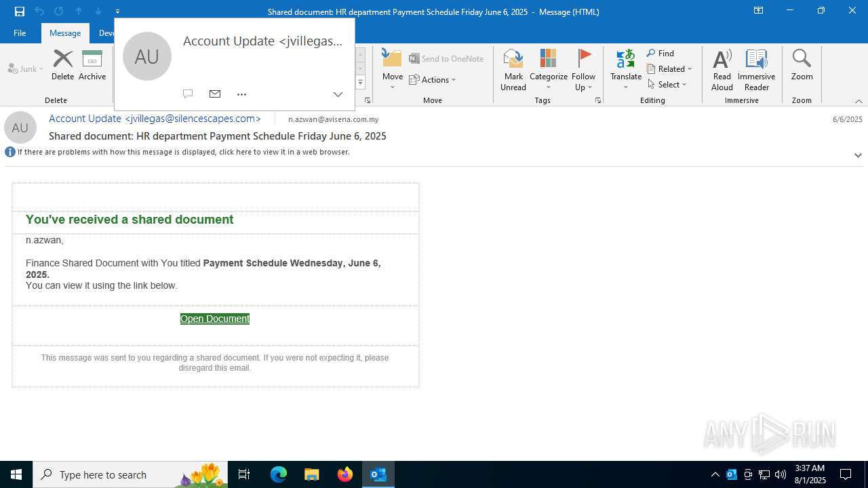Click sender Account Update email address

click(155, 119)
